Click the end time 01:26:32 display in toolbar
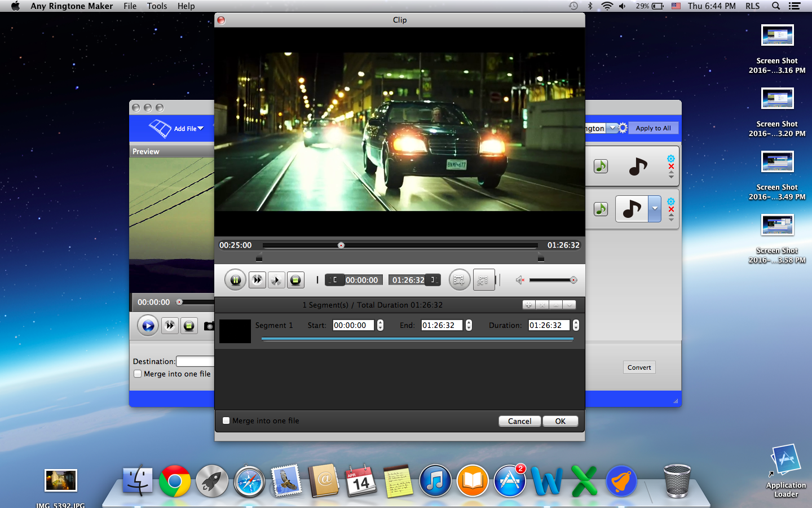Screen dimensions: 812x508 (x=408, y=280)
